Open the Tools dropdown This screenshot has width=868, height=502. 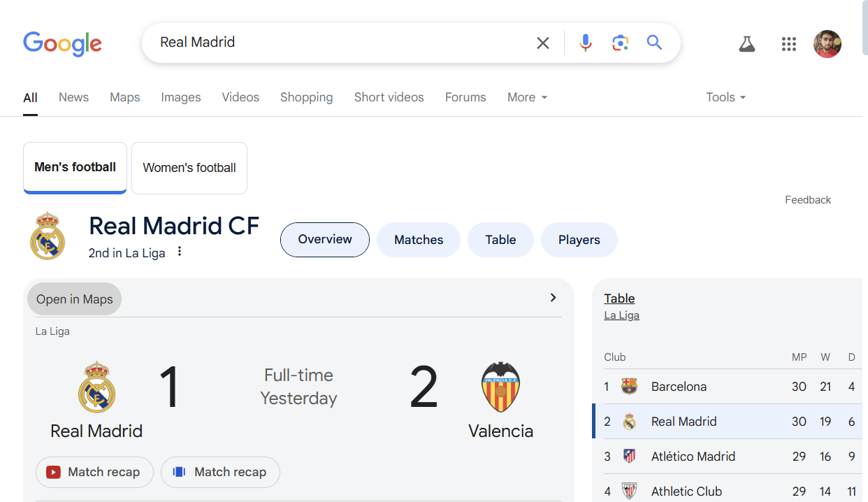click(x=725, y=97)
